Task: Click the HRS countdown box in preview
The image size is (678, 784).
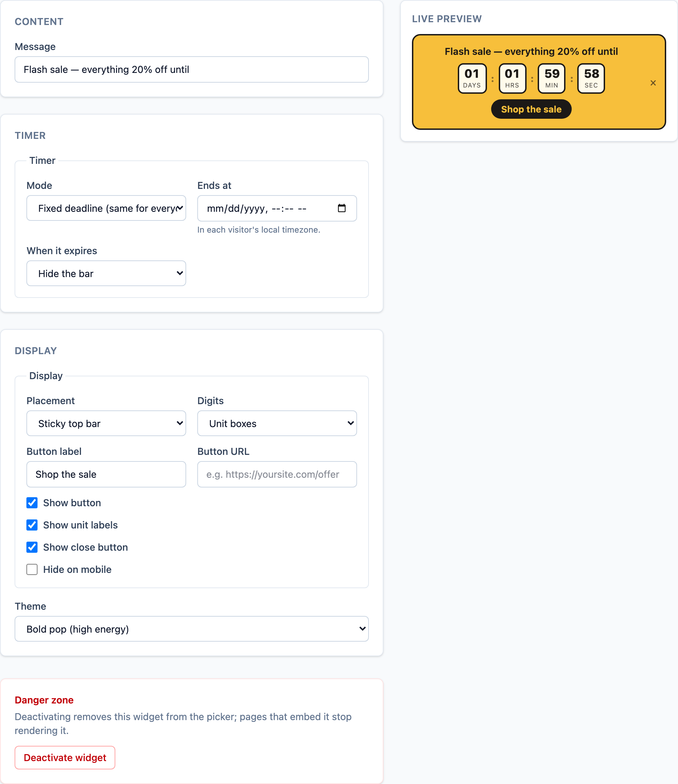Action: pos(512,78)
